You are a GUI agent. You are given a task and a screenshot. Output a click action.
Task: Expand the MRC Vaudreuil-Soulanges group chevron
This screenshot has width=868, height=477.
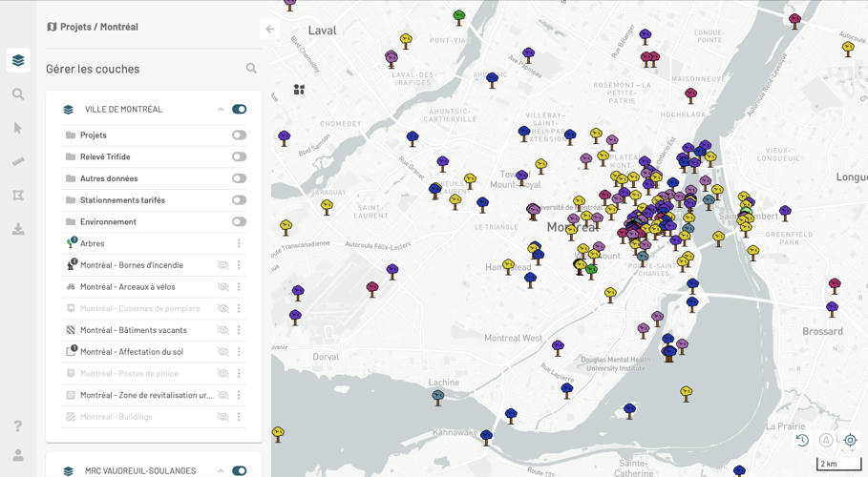(221, 470)
